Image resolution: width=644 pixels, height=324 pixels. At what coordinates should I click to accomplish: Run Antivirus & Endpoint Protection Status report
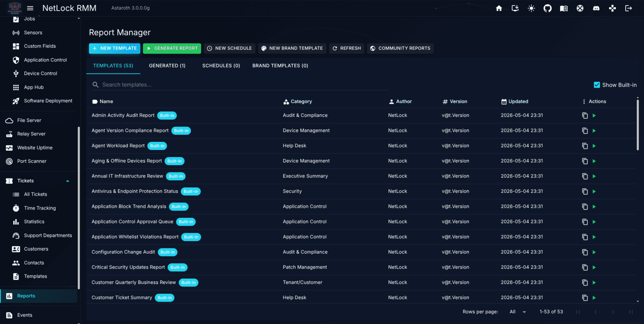tap(594, 191)
